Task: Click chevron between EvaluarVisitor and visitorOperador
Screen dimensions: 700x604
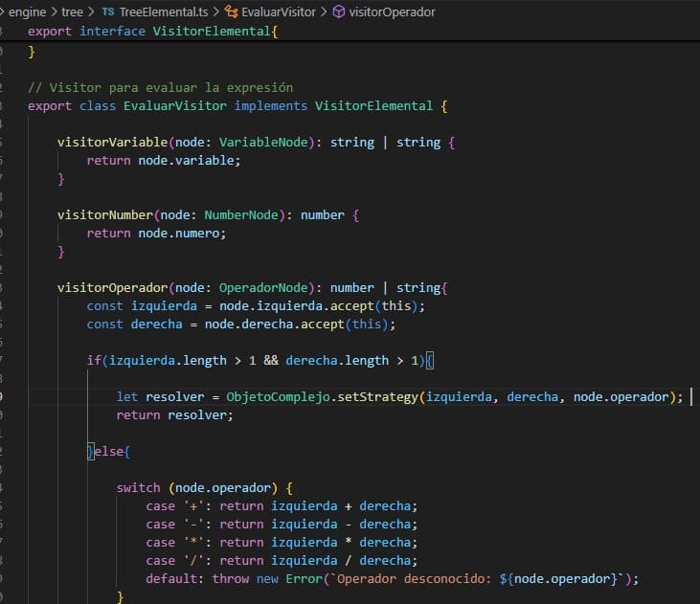Action: tap(324, 12)
